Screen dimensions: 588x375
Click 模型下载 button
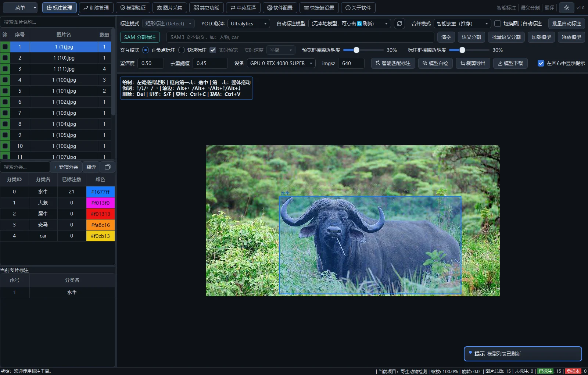[510, 63]
